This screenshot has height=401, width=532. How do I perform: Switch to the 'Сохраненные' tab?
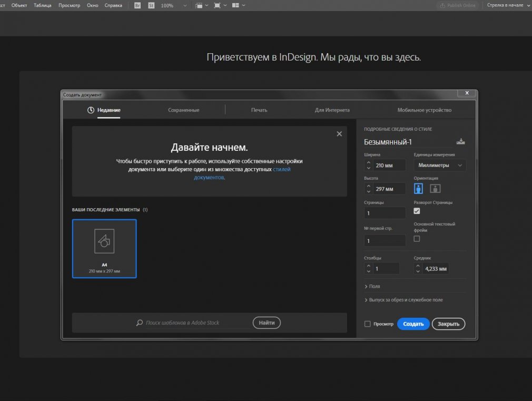pos(183,110)
